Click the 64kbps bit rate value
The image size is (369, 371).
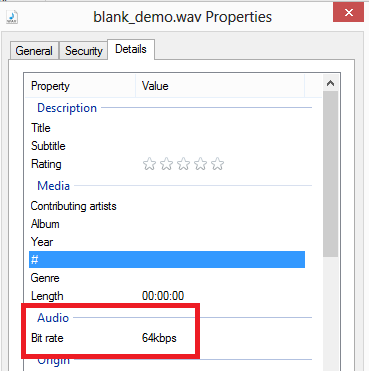pos(159,338)
